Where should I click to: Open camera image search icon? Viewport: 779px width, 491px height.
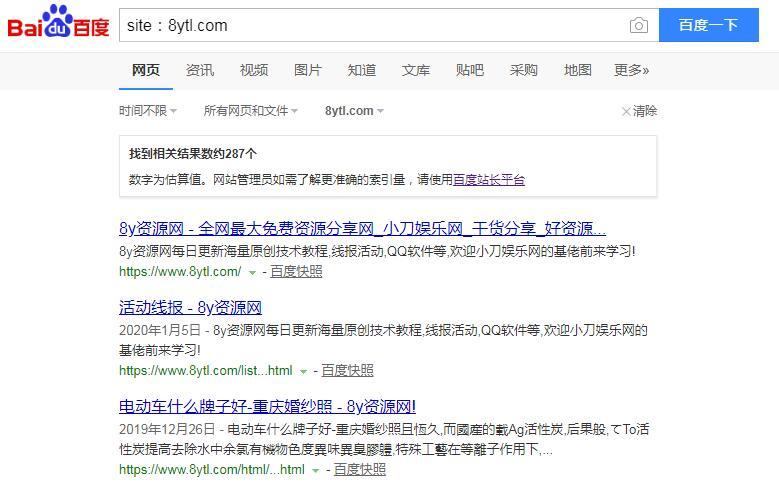(638, 25)
